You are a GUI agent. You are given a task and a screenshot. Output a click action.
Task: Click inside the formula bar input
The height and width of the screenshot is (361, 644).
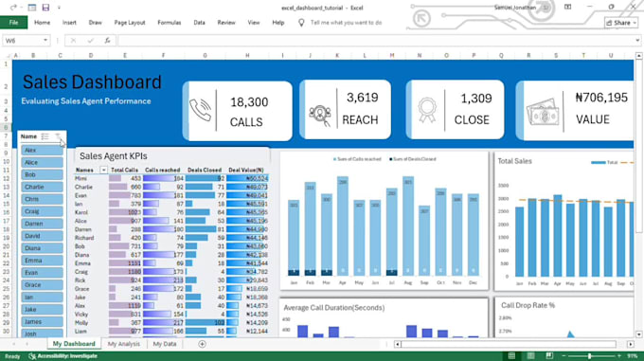click(375, 40)
